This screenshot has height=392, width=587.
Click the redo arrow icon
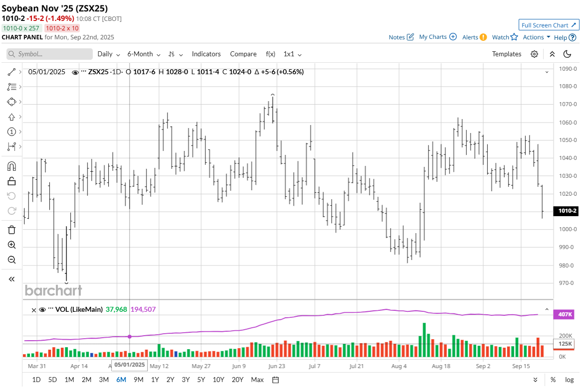coord(11,211)
